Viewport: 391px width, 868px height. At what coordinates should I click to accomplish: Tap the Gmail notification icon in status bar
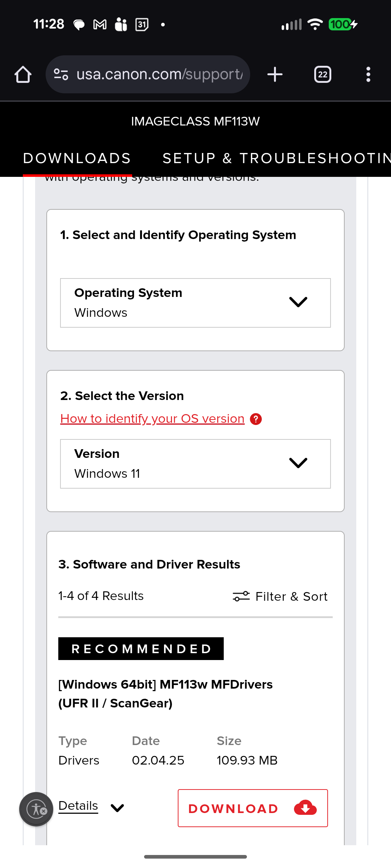pyautogui.click(x=100, y=25)
